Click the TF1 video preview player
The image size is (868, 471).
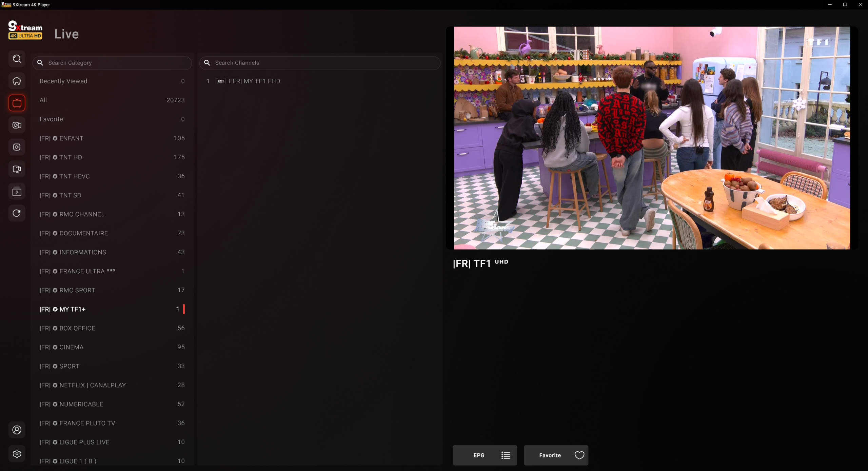[x=652, y=138]
